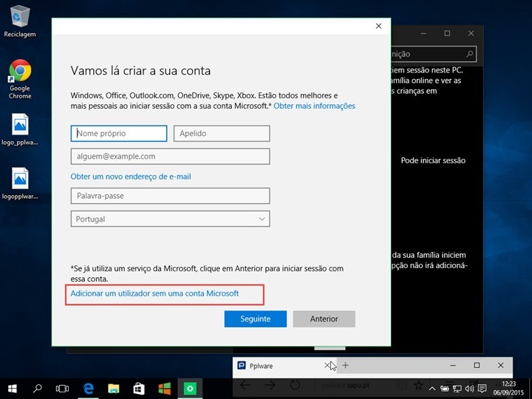
Task: Click Adicionar um utilizador sem uma conta Microsoft
Action: pyautogui.click(x=154, y=293)
